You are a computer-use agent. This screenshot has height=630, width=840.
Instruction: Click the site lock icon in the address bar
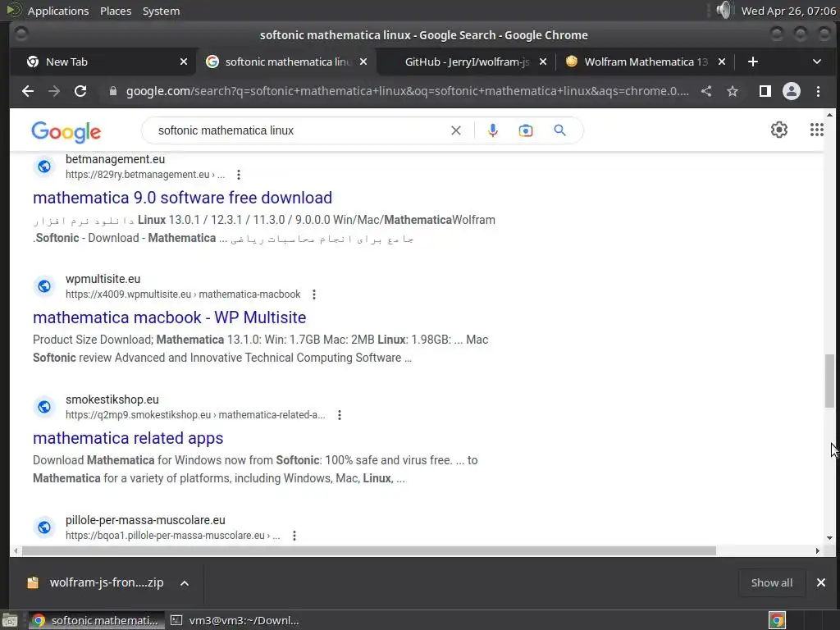click(x=112, y=92)
